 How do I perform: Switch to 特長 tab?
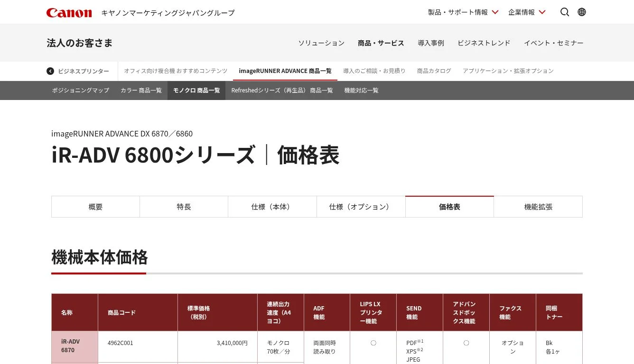pos(184,207)
